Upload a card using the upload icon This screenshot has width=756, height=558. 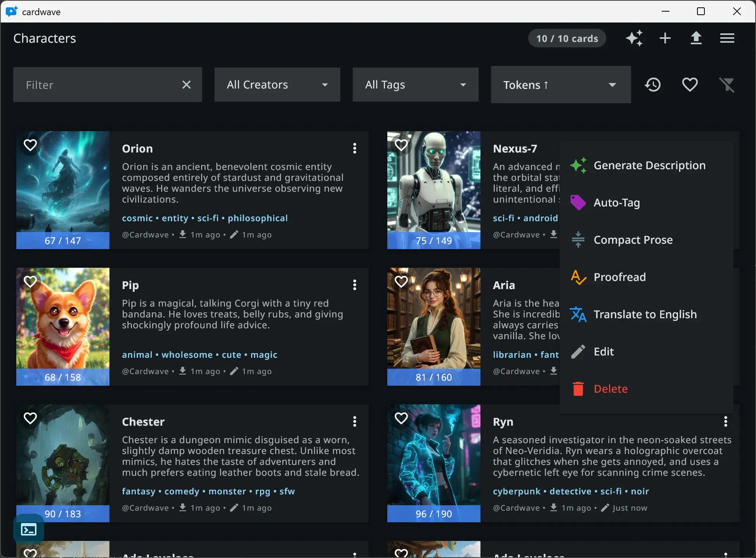696,38
